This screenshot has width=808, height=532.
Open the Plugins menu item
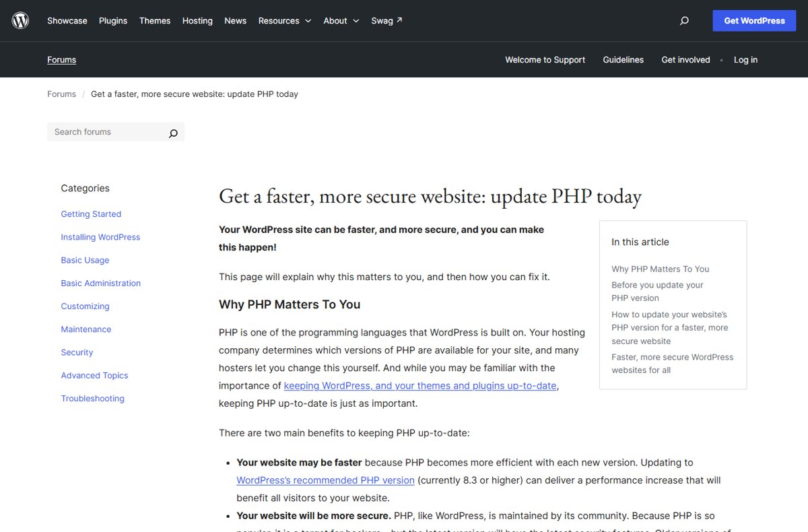point(113,21)
